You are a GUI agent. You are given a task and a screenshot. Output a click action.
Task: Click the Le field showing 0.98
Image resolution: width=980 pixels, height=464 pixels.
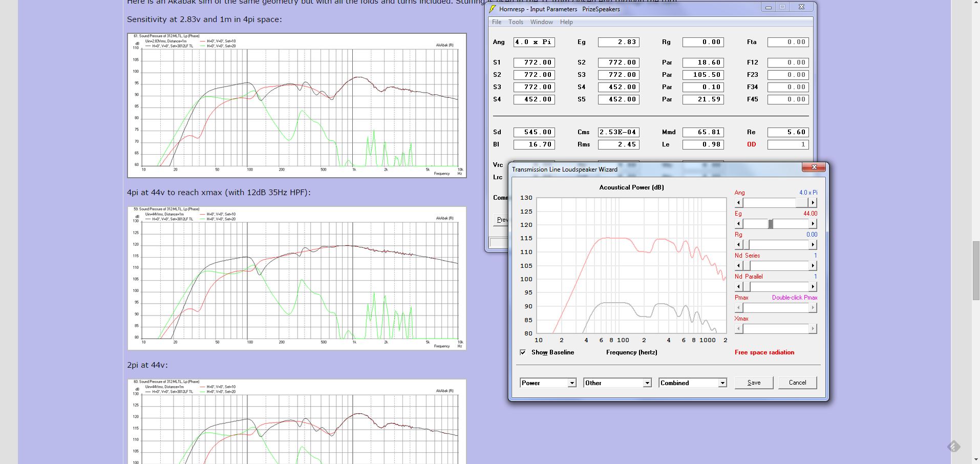click(x=703, y=144)
